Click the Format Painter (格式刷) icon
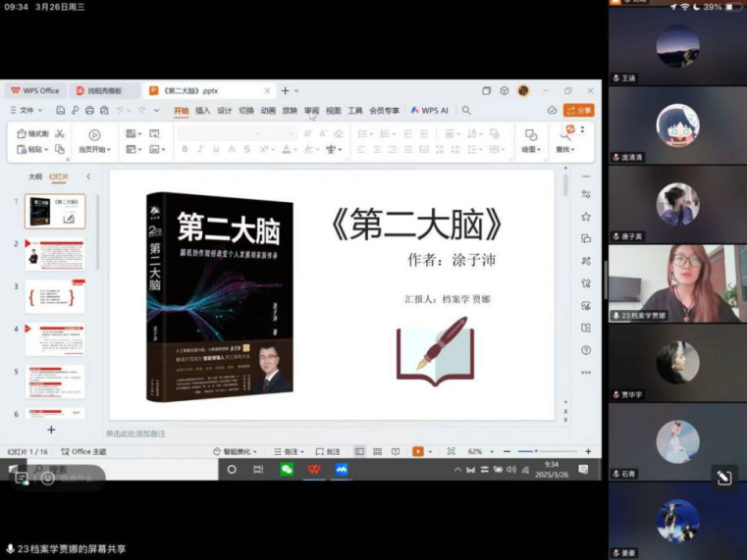747x560 pixels. coord(33,133)
